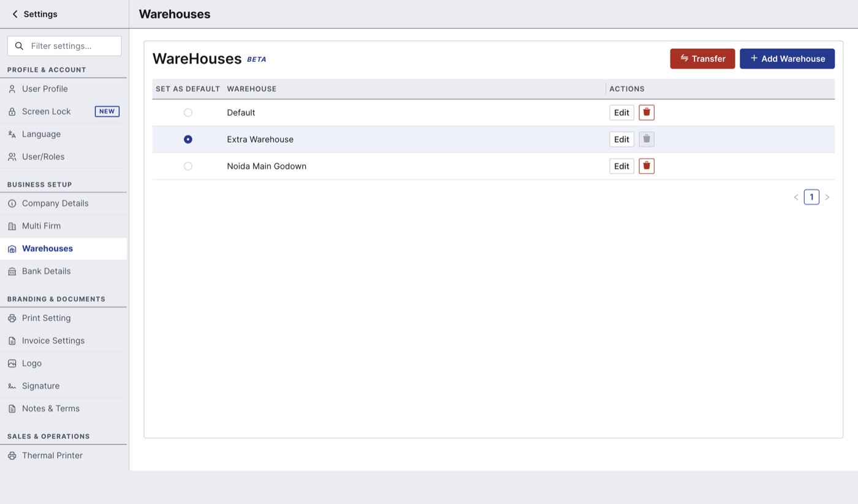The image size is (858, 504).
Task: Open Bank Details settings
Action: 64,271
